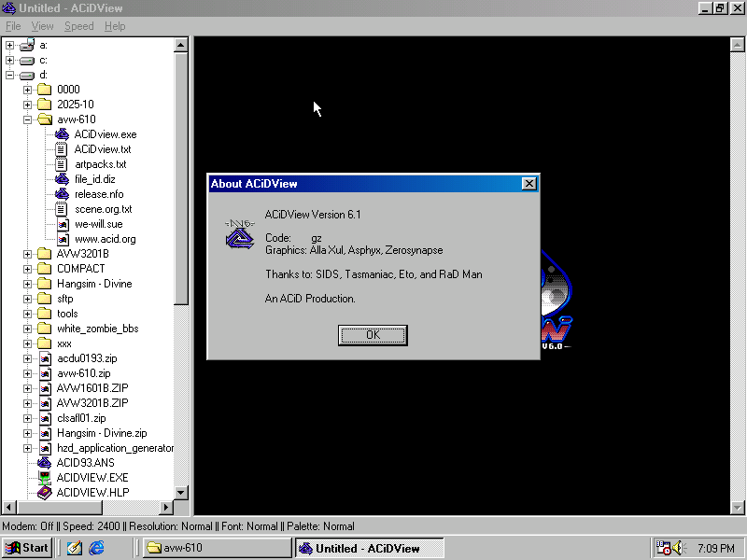
Task: Click the volume speaker tray icon
Action: [x=679, y=548]
